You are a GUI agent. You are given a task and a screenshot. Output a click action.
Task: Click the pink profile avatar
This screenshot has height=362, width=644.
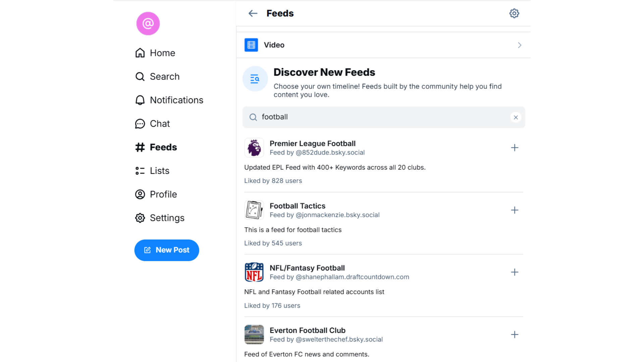(x=148, y=23)
